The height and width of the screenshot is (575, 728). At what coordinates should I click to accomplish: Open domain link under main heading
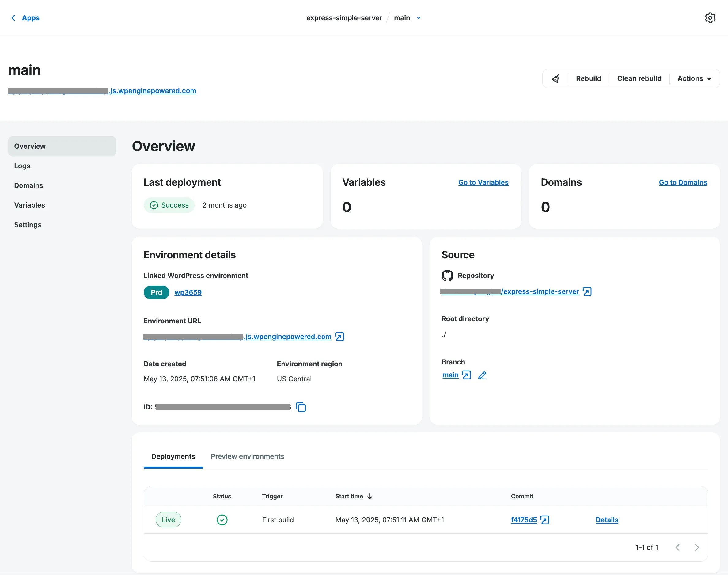coord(102,91)
